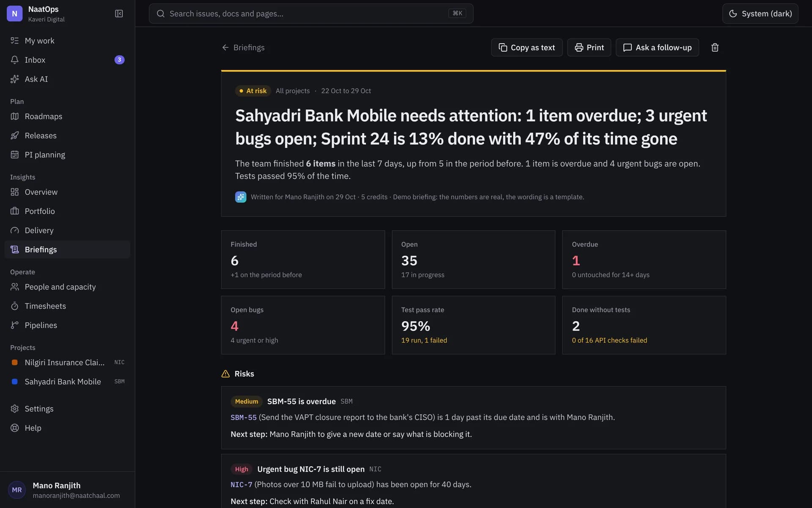The width and height of the screenshot is (812, 508).
Task: Click the AI sparkle avatar icon
Action: pyautogui.click(x=241, y=197)
